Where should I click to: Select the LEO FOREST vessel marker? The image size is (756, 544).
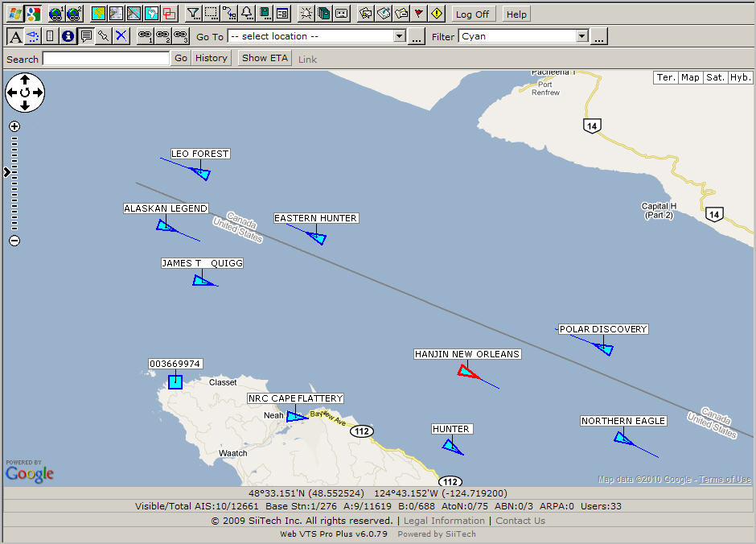(203, 173)
